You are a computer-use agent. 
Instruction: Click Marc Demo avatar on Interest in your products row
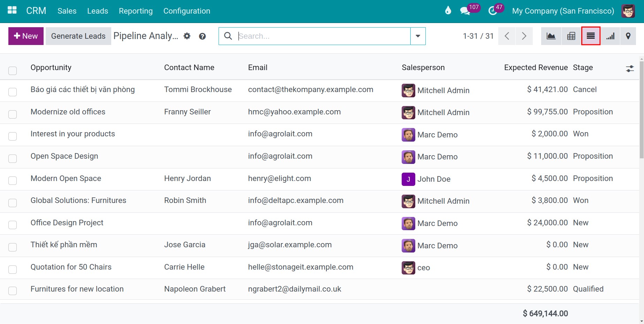tap(408, 135)
